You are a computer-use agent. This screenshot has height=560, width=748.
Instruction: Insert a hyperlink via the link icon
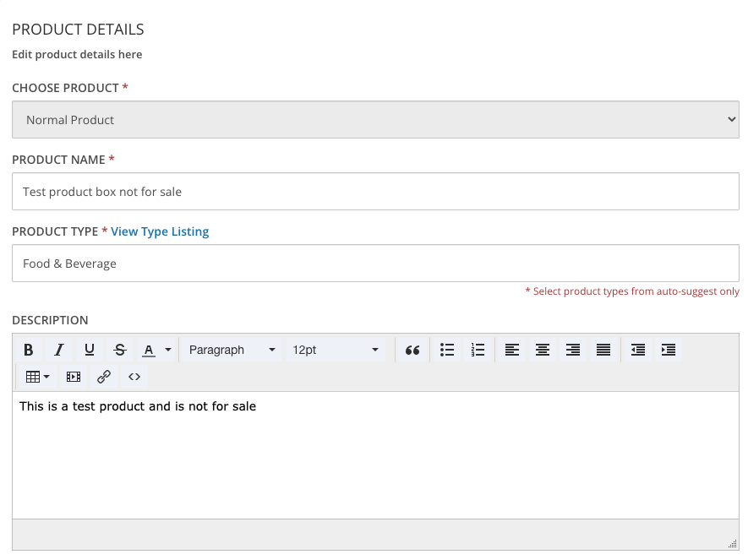pyautogui.click(x=104, y=377)
